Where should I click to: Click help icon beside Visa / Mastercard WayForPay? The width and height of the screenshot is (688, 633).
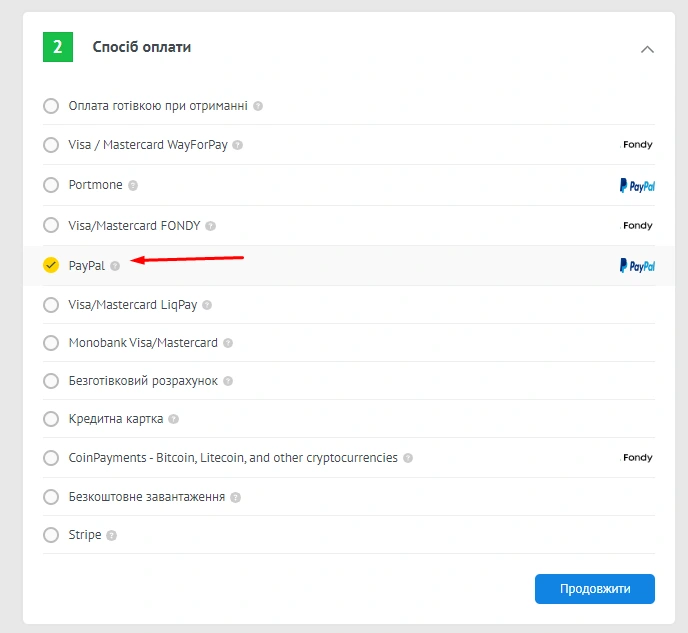237,145
